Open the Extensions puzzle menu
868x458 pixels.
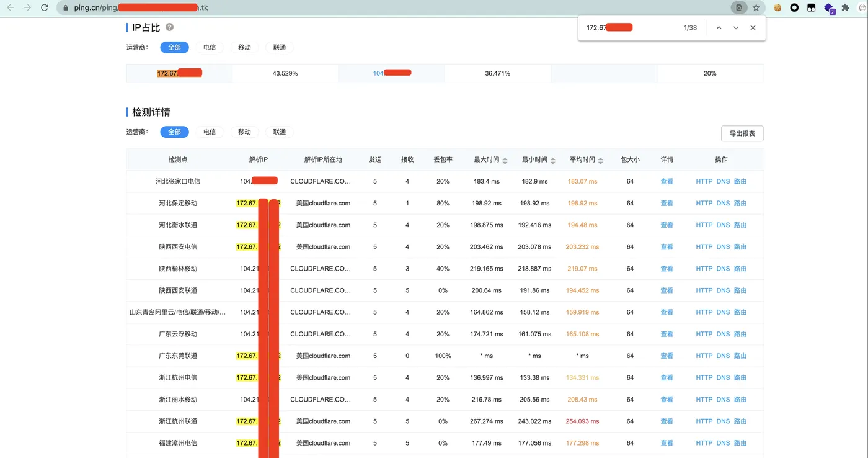(x=846, y=8)
